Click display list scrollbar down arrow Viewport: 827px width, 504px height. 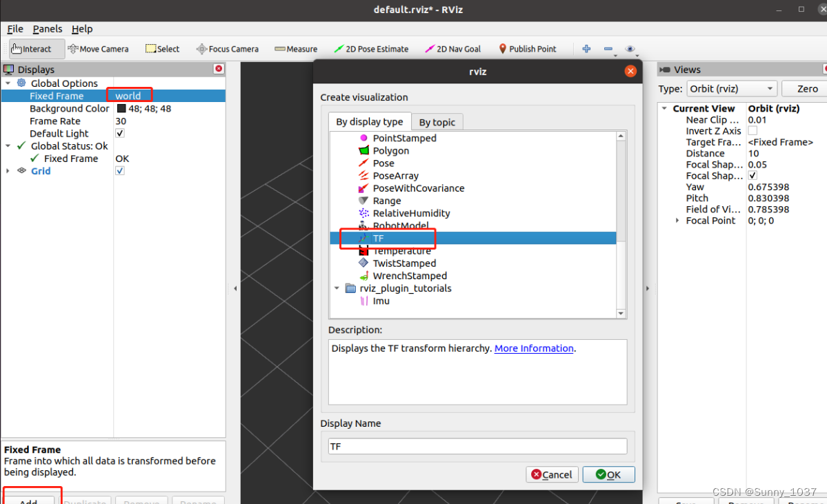[621, 313]
